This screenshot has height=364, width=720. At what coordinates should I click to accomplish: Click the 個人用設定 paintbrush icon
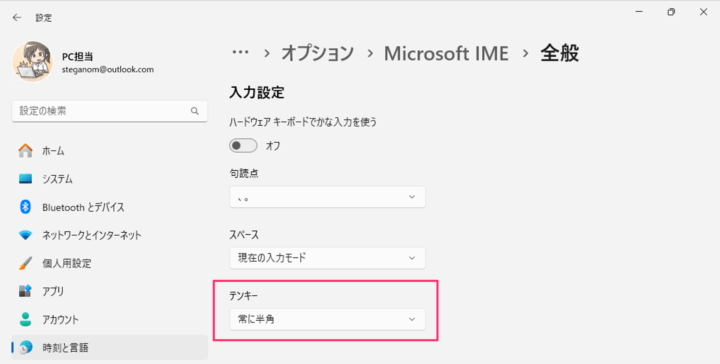[25, 263]
